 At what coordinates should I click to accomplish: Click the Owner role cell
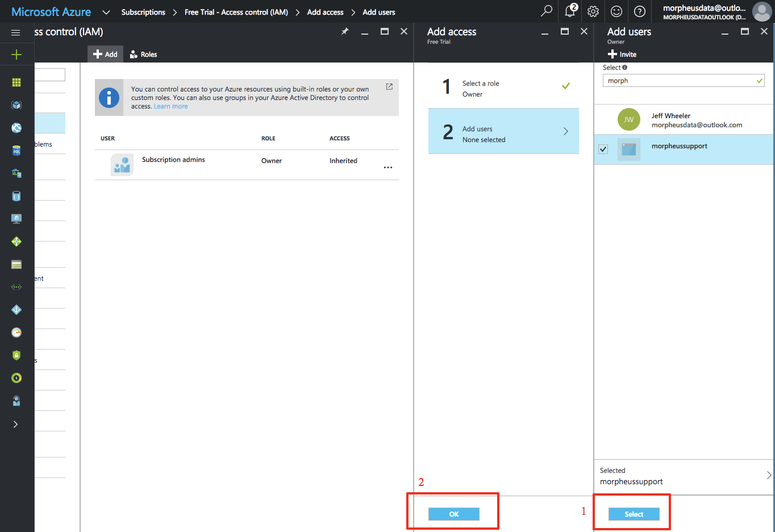point(272,161)
